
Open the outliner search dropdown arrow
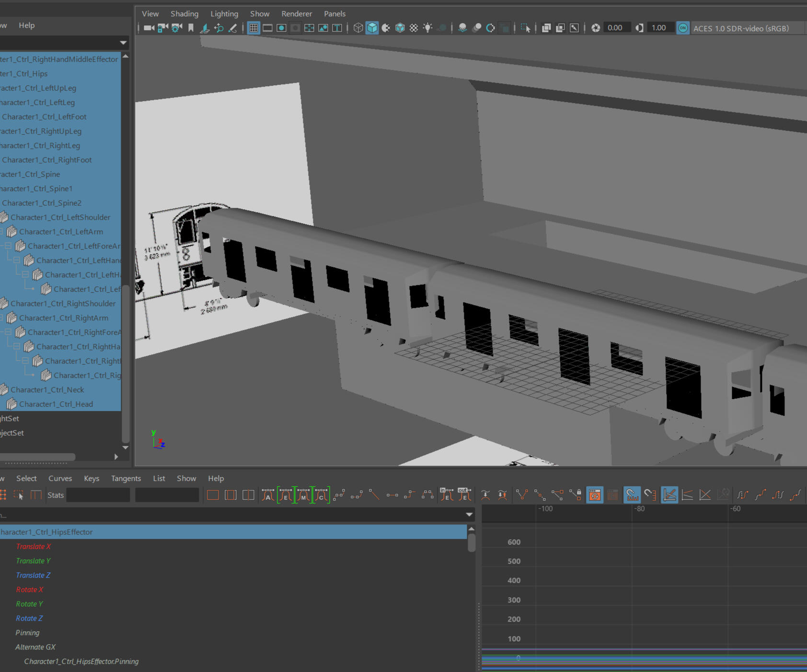[123, 43]
